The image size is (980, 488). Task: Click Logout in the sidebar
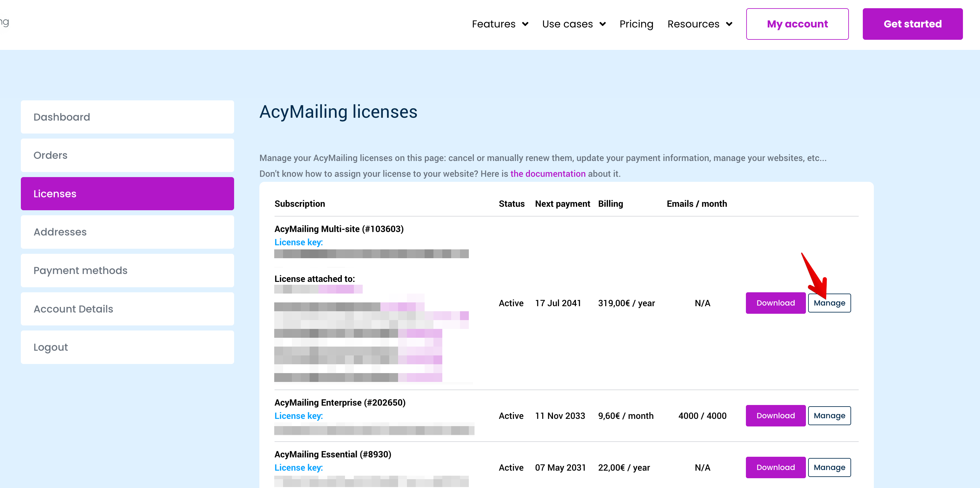[127, 347]
